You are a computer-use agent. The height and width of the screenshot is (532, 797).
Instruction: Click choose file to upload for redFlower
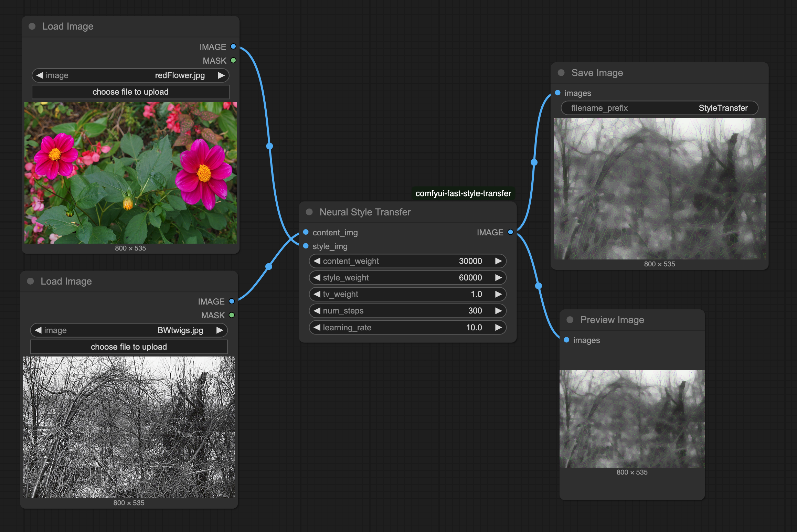pos(130,92)
